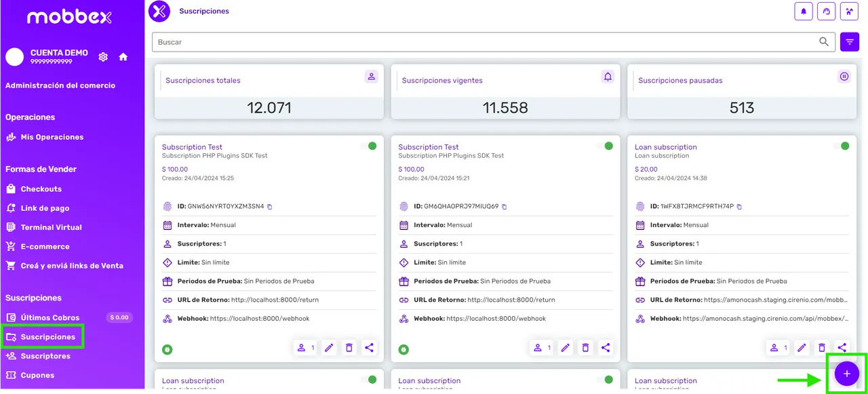View subscribers with the person icon on first card

point(302,348)
